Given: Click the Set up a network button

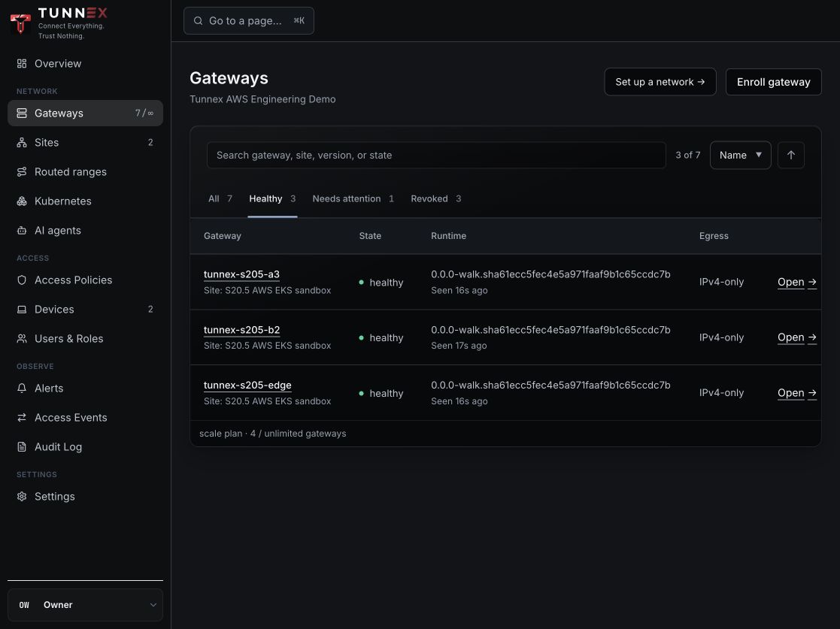Looking at the screenshot, I should (660, 82).
